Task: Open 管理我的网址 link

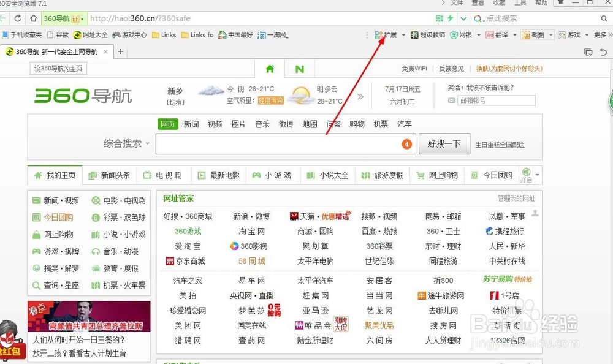Action: click(516, 198)
